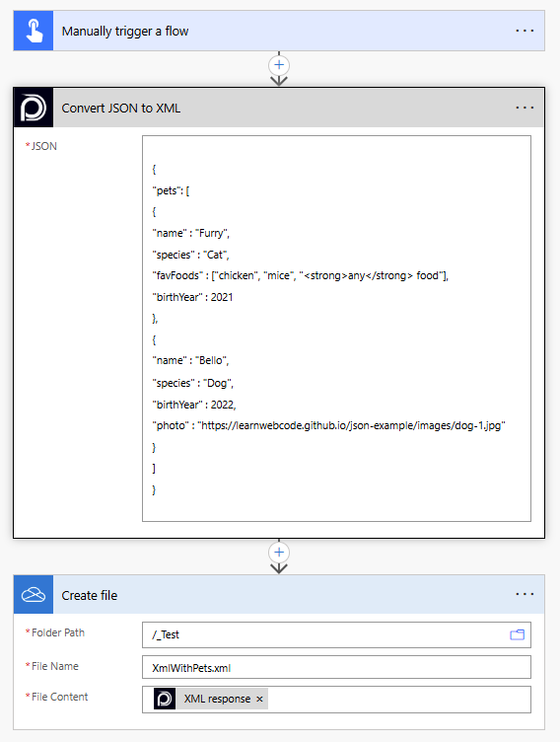Open ellipsis menu for Create file action

(x=525, y=594)
